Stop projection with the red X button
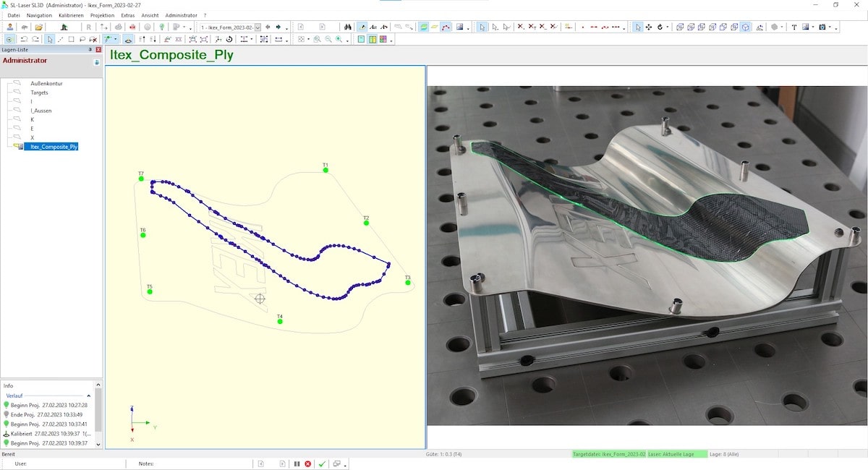This screenshot has height=470, width=868. pyautogui.click(x=307, y=463)
